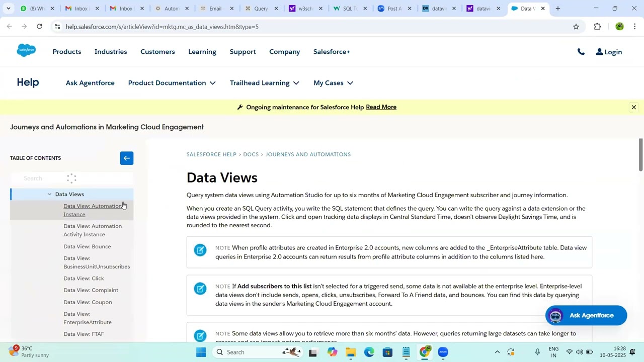Open the Products menu
The height and width of the screenshot is (362, 644).
(x=67, y=52)
